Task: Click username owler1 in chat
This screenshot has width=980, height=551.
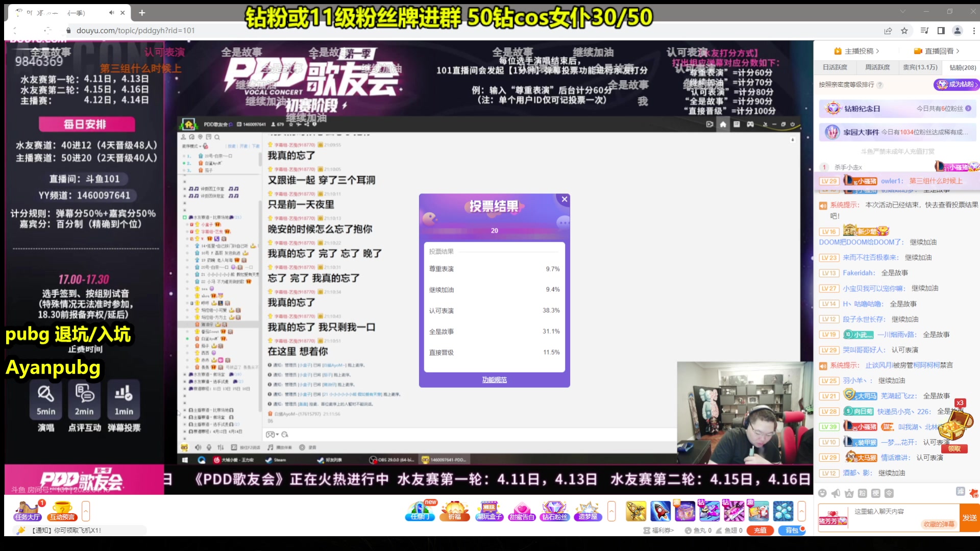Action: coord(891,181)
